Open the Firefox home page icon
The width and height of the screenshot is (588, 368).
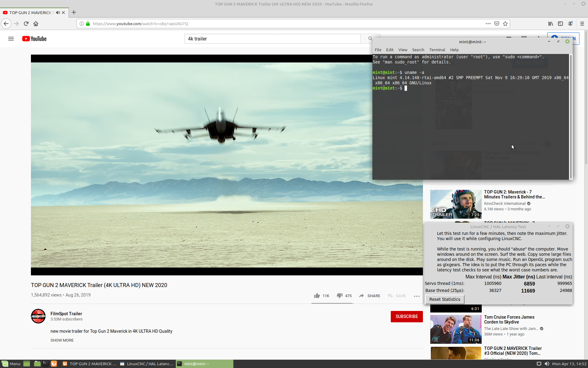[x=36, y=24]
